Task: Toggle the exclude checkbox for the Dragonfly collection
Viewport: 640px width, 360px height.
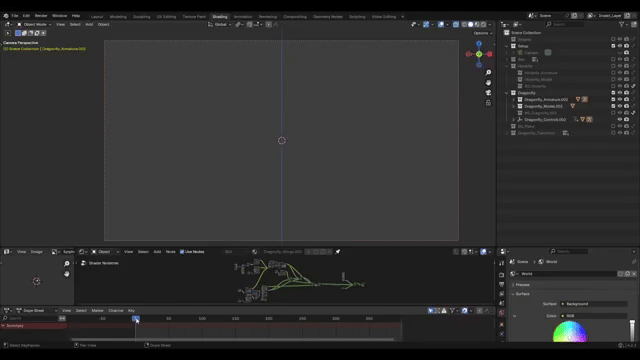Action: coord(613,93)
